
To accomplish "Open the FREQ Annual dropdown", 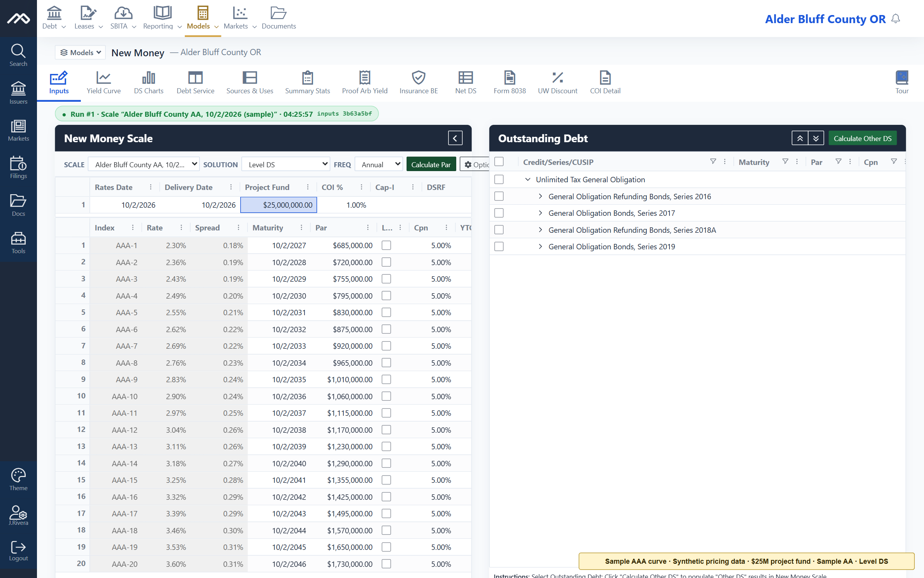I will pyautogui.click(x=378, y=165).
